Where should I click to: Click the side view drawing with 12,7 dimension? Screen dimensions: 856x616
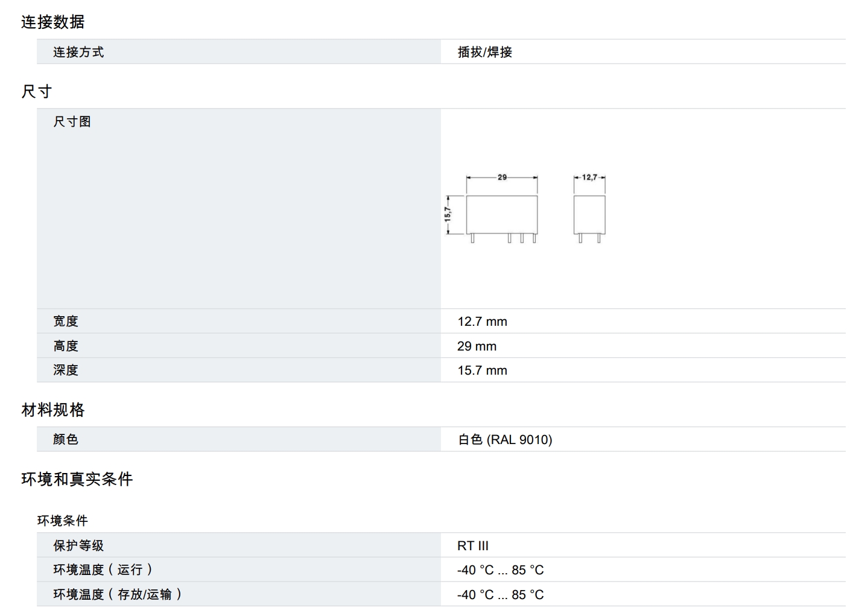(x=589, y=214)
